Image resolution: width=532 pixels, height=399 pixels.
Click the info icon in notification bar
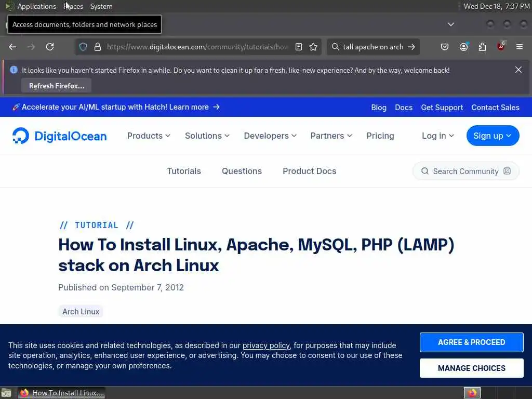click(x=14, y=70)
